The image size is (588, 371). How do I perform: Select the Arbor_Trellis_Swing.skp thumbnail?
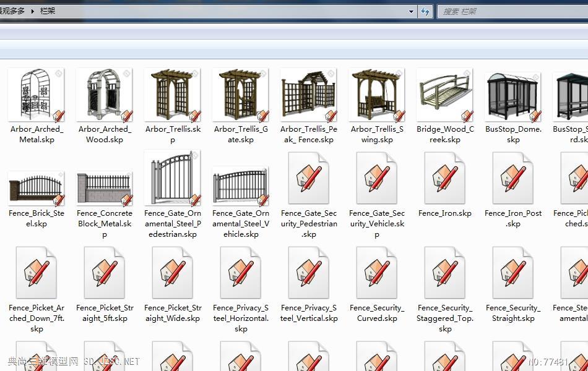377,95
